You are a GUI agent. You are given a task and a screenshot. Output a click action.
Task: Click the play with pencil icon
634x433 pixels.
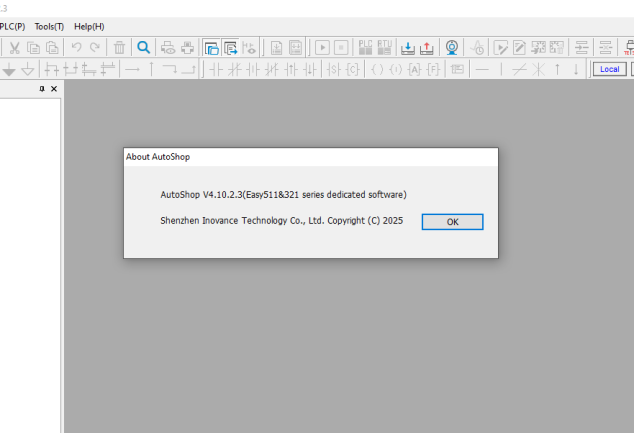tap(501, 48)
